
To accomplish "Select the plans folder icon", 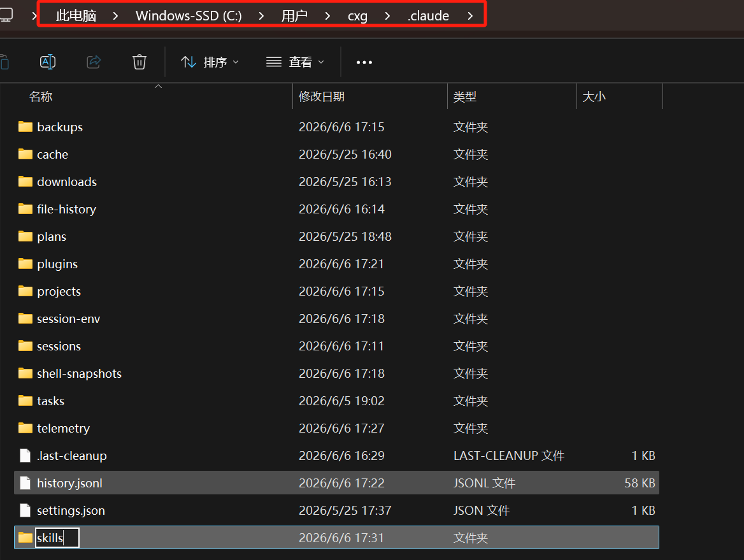I will pyautogui.click(x=25, y=236).
